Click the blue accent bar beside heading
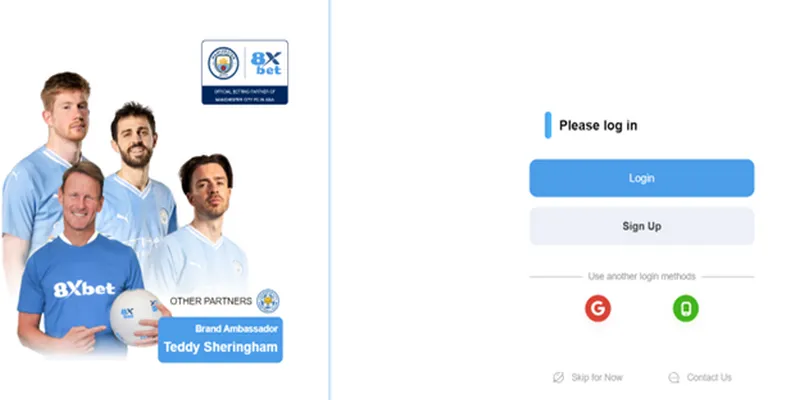 pos(548,126)
